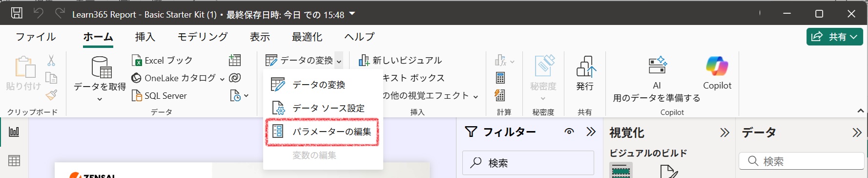This screenshot has width=868, height=178.
Task: Click the 発行 publish icon
Action: [585, 67]
